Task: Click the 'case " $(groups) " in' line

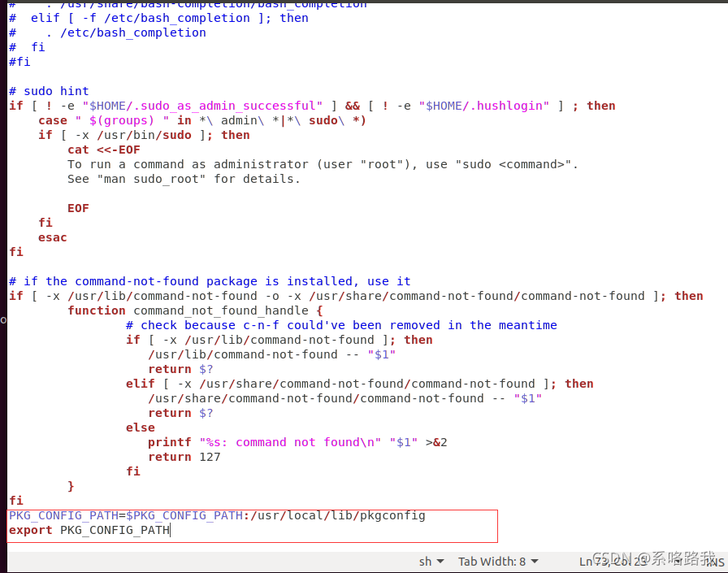Action: tap(202, 120)
